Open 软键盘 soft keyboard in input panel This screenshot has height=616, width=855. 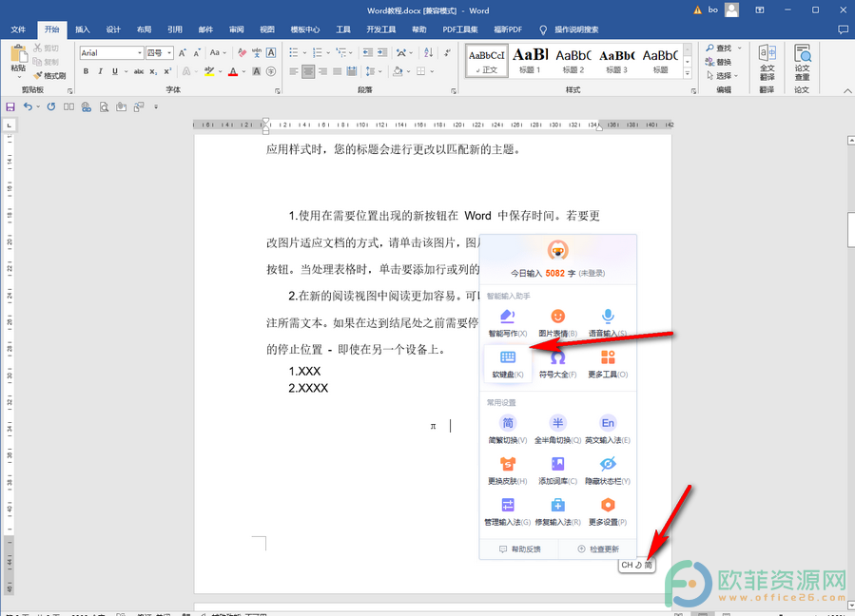click(x=508, y=364)
